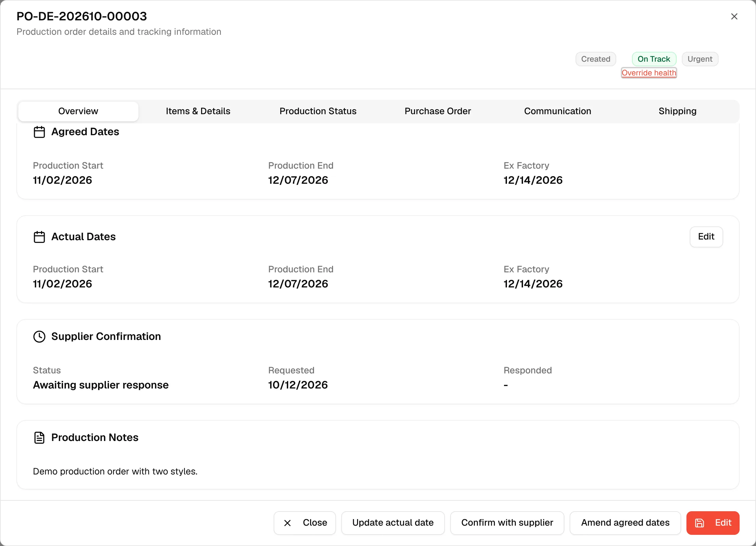Click the Edit button in Actual Dates
756x546 pixels.
(706, 237)
